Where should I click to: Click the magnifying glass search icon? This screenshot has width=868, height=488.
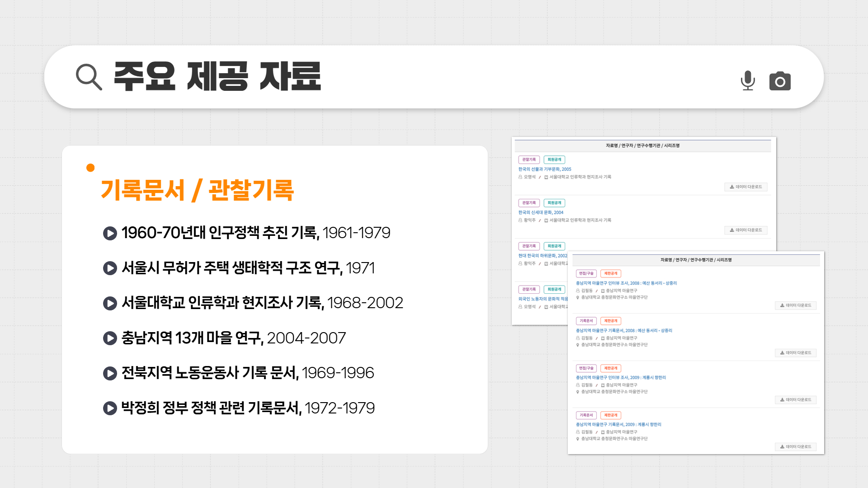point(89,77)
